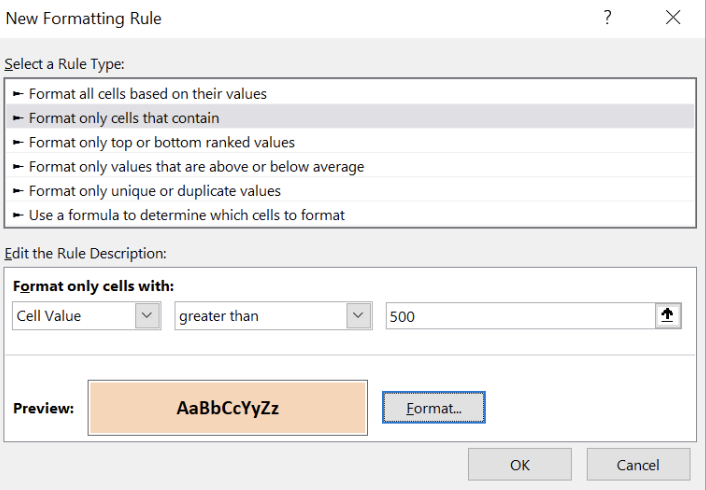
Task: Click the help question mark icon
Action: [x=607, y=18]
